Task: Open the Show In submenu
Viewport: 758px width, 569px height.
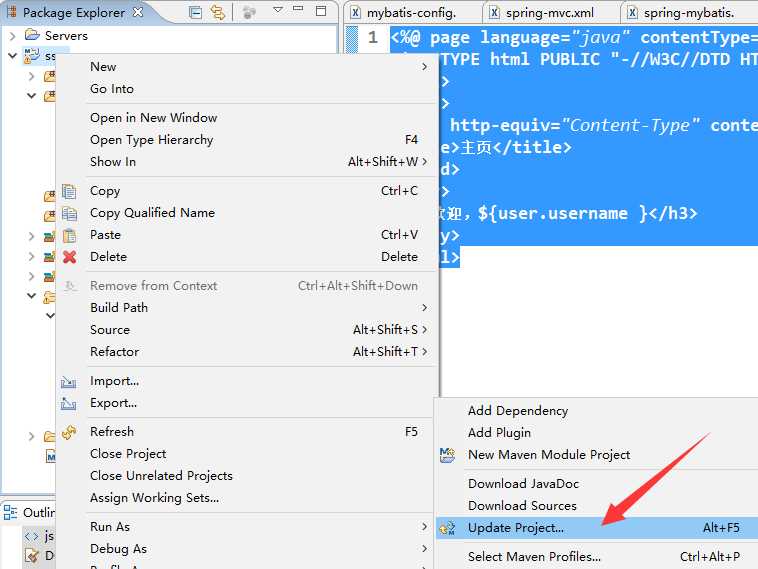Action: coord(247,161)
